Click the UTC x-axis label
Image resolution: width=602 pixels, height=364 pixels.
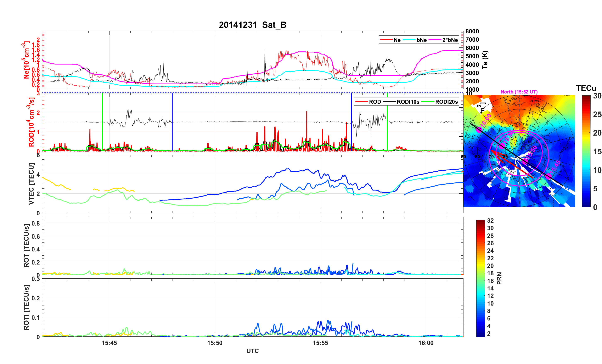point(252,351)
